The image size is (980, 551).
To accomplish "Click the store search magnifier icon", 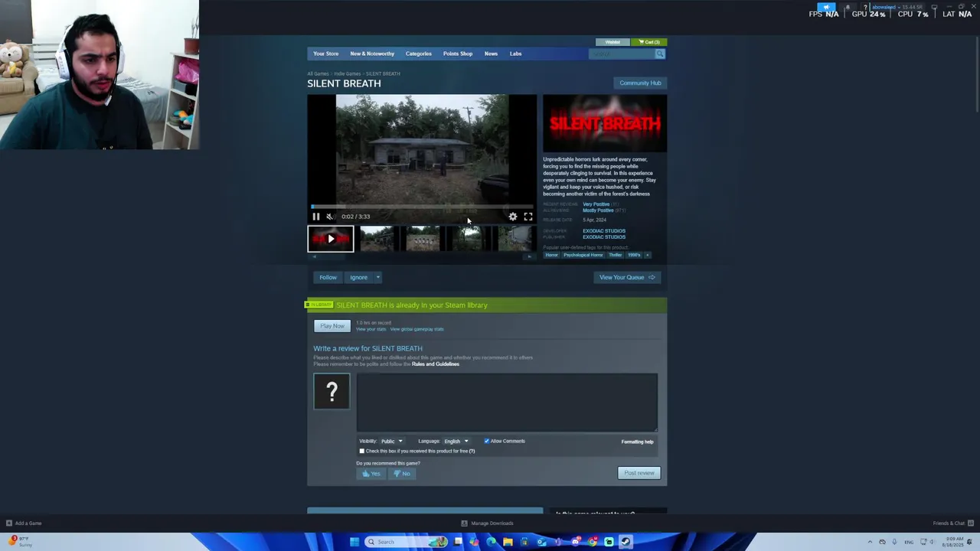I will 660,54.
